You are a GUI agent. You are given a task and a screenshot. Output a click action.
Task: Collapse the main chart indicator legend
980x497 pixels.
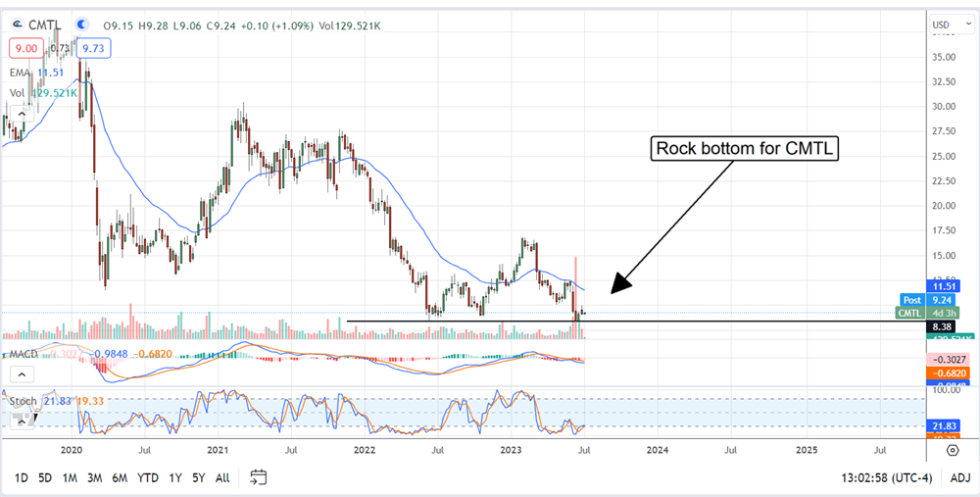click(22, 114)
